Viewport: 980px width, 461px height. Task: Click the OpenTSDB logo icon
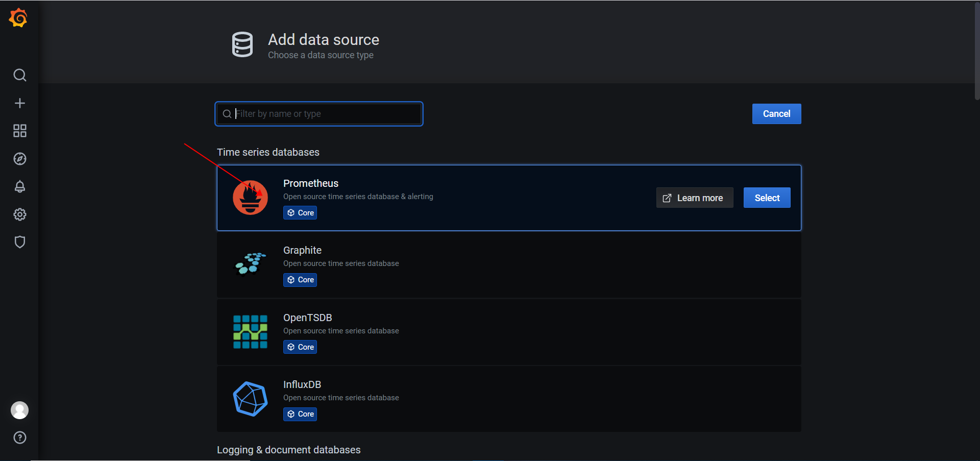click(250, 332)
